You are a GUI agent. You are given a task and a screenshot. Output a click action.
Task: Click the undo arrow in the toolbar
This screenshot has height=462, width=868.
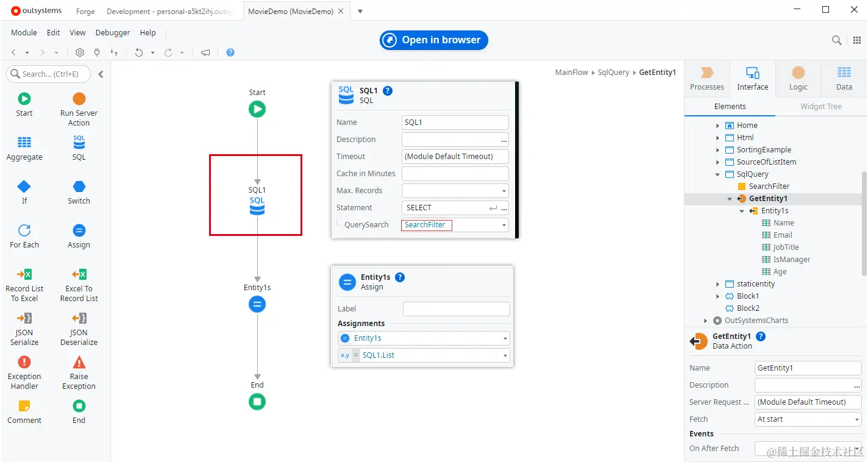pyautogui.click(x=139, y=52)
